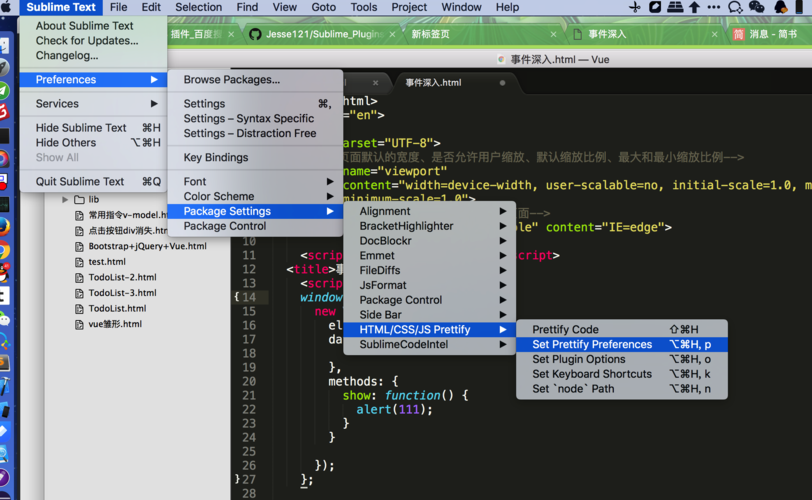Choose Quit Sublime Text

(94, 181)
